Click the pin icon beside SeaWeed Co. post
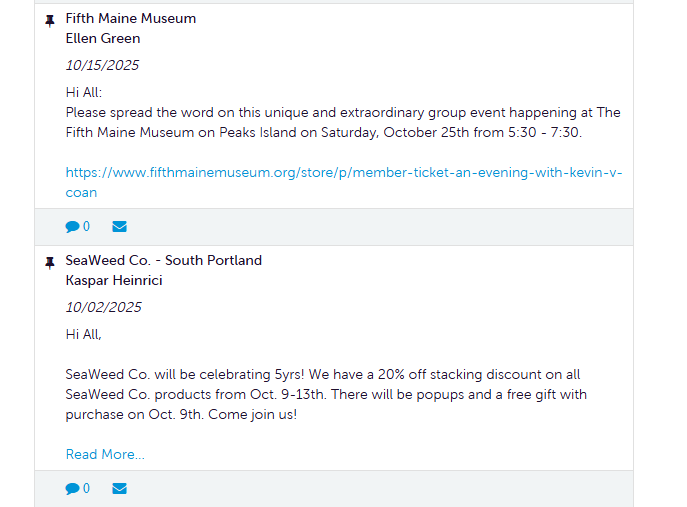Viewport: 687px width, 507px height. [50, 263]
